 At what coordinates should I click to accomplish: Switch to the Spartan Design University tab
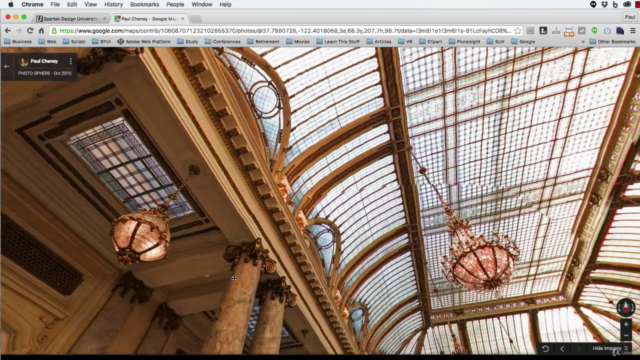click(x=71, y=19)
